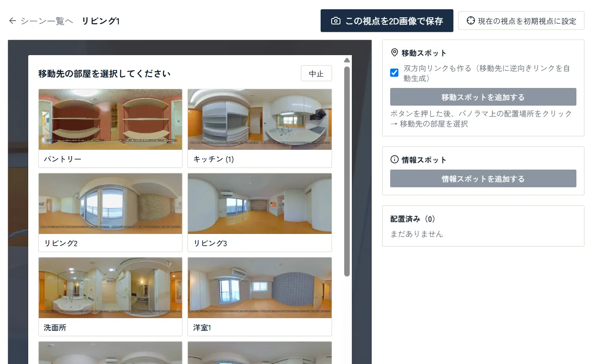Cancel room selection with 中止 button
The image size is (592, 364).
(316, 74)
